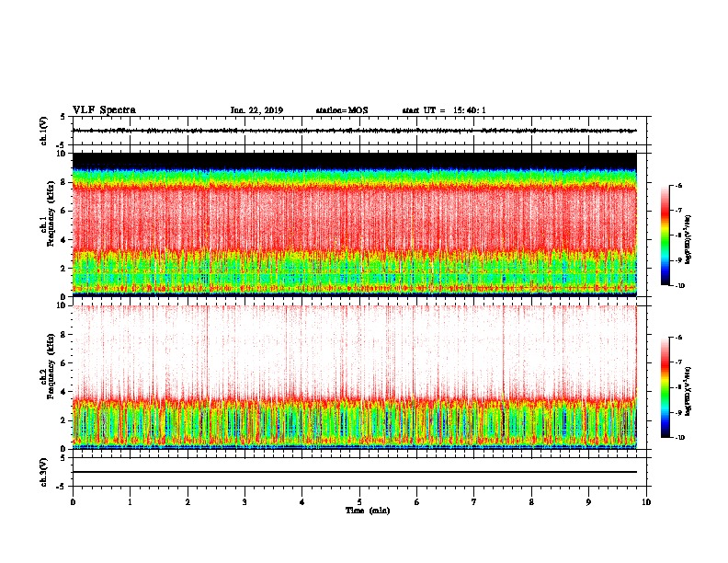This screenshot has width=728, height=563.
Task: Click the ch.1 colorbar log PSD unit label
Action: click(x=688, y=240)
